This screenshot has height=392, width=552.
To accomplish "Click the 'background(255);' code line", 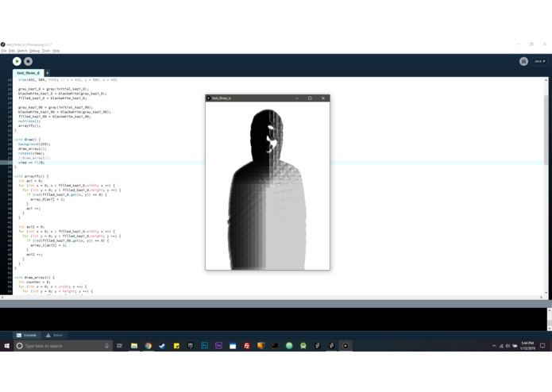I will [x=34, y=144].
